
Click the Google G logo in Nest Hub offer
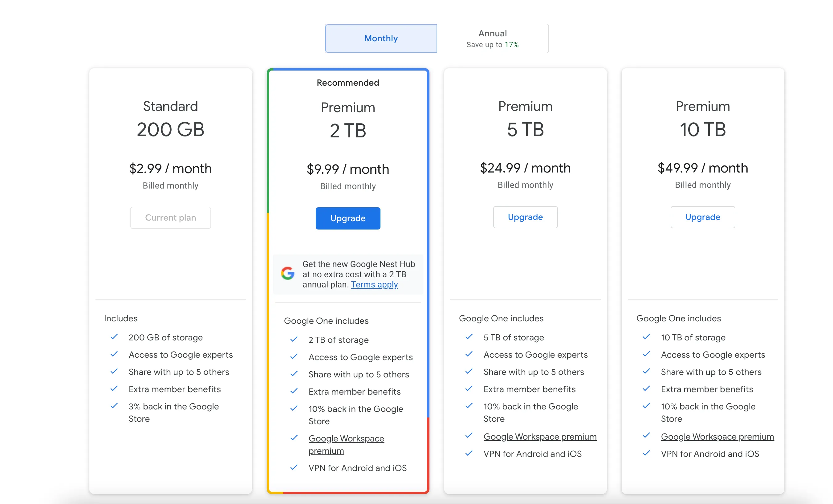(x=288, y=273)
